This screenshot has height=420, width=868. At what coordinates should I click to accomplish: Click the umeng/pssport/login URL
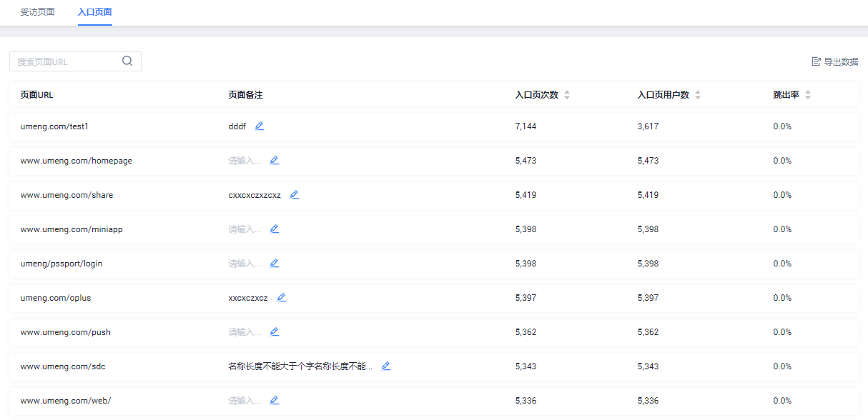pos(61,264)
